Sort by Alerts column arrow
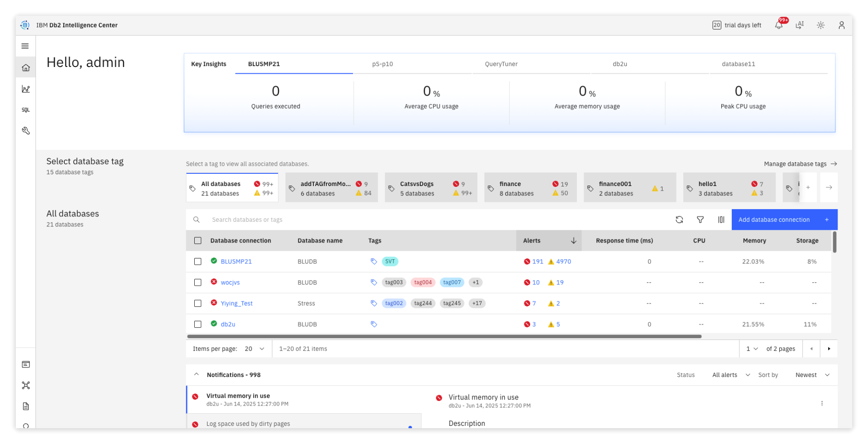868x444 pixels. coord(573,240)
